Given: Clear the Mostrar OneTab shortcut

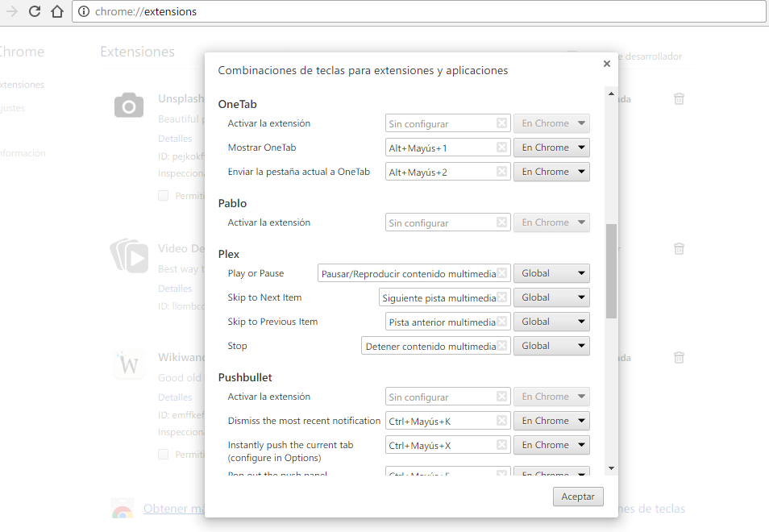Looking at the screenshot, I should (x=501, y=147).
